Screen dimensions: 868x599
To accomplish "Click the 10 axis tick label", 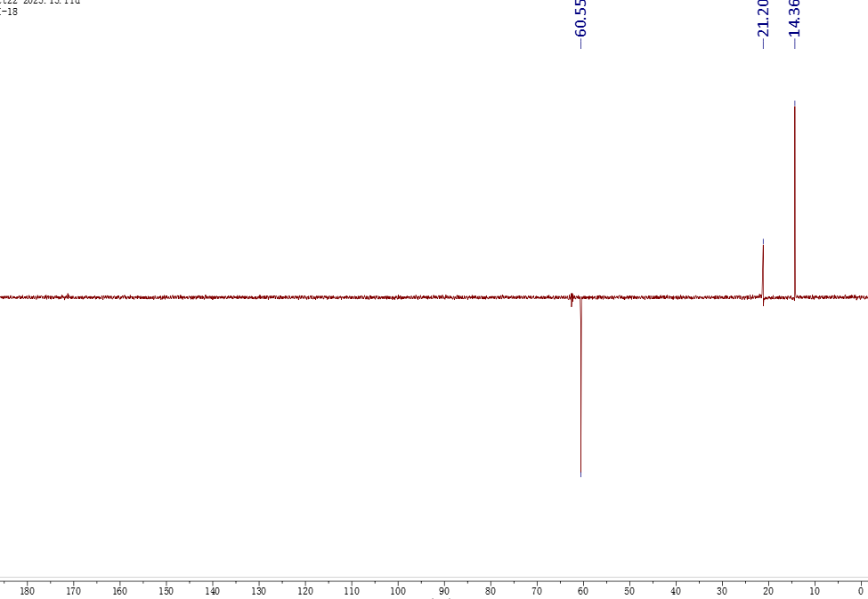I will (x=815, y=591).
